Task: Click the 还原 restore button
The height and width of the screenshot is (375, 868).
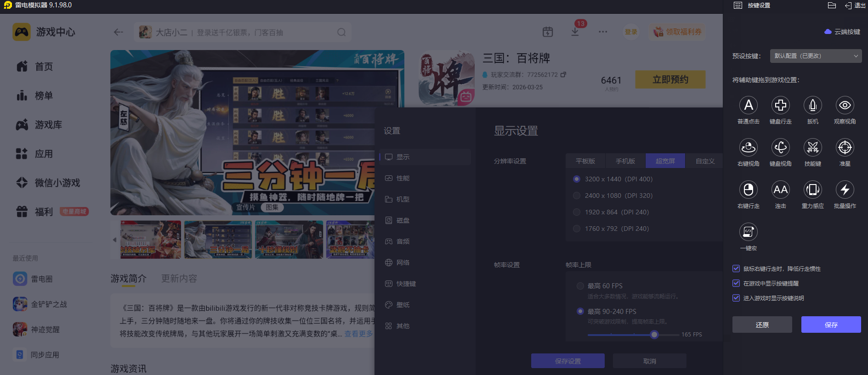Action: [762, 325]
